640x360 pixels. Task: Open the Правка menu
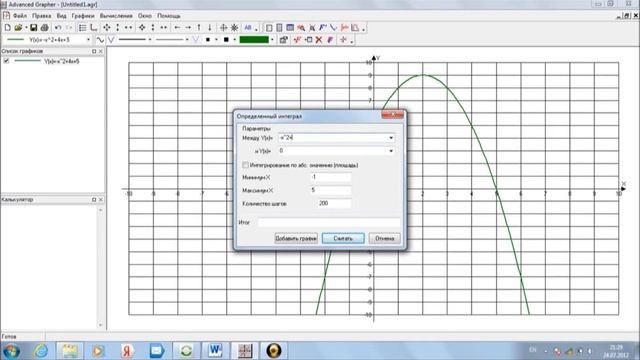point(42,16)
